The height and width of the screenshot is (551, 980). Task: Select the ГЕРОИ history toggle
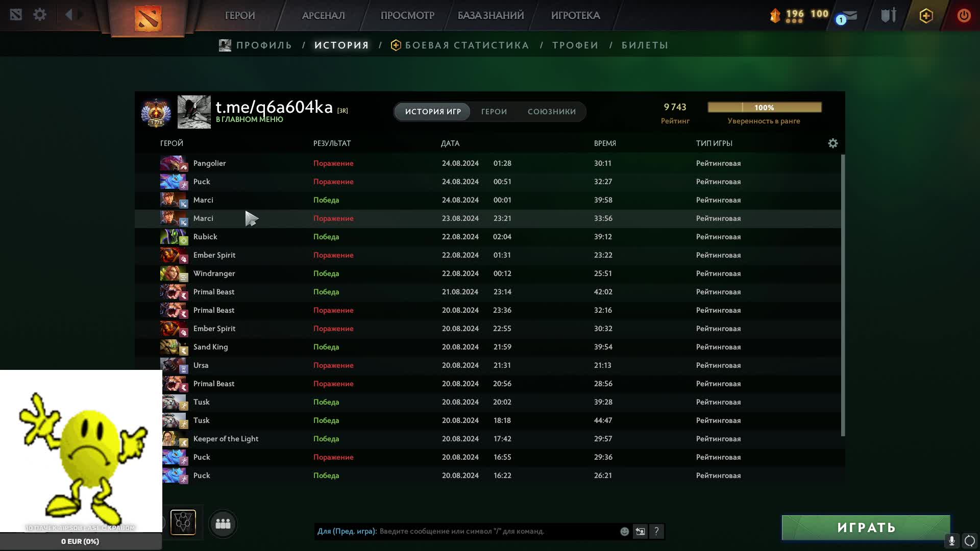point(494,112)
